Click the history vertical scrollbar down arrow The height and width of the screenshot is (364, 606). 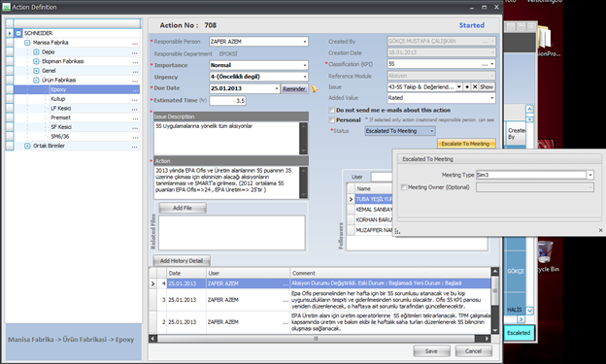click(494, 330)
